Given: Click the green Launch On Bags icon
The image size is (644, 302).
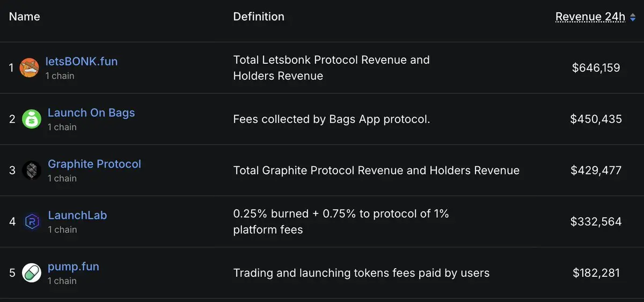Looking at the screenshot, I should pos(31,119).
